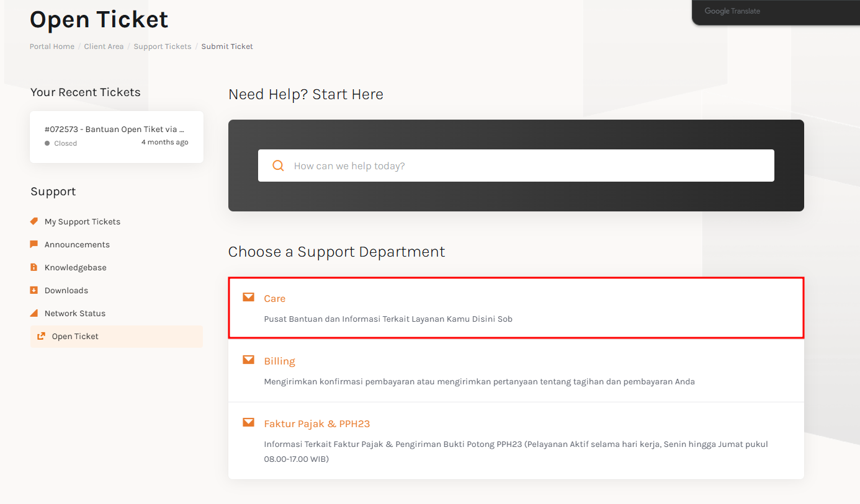Click the tag icon beside My Support Tickets
860x504 pixels.
point(34,221)
